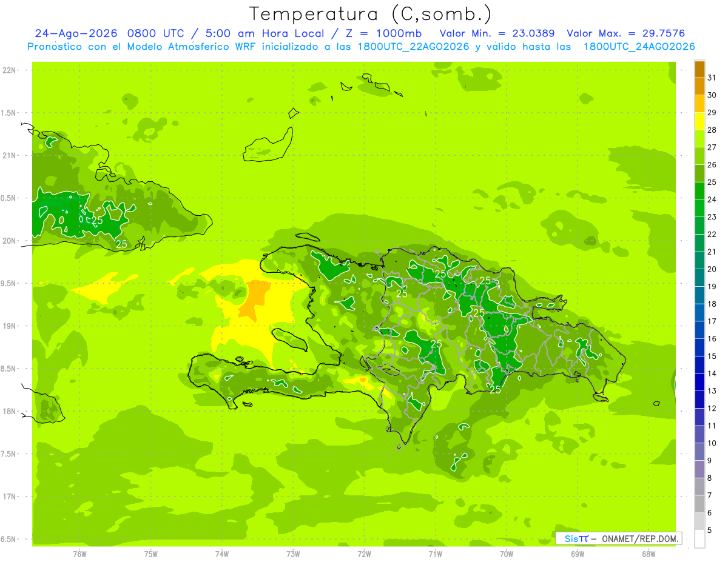The height and width of the screenshot is (562, 728).
Task: Click the "73W" longitude label
Action: 293,554
